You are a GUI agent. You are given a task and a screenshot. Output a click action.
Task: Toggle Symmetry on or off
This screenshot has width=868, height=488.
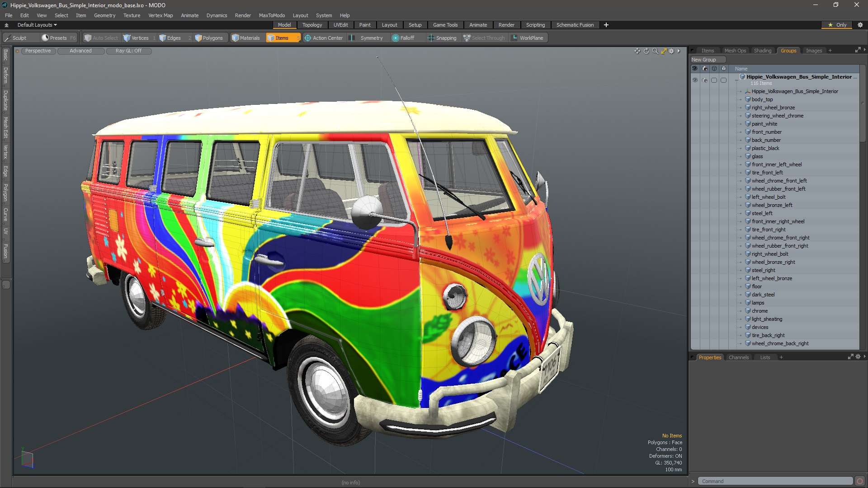tap(367, 38)
